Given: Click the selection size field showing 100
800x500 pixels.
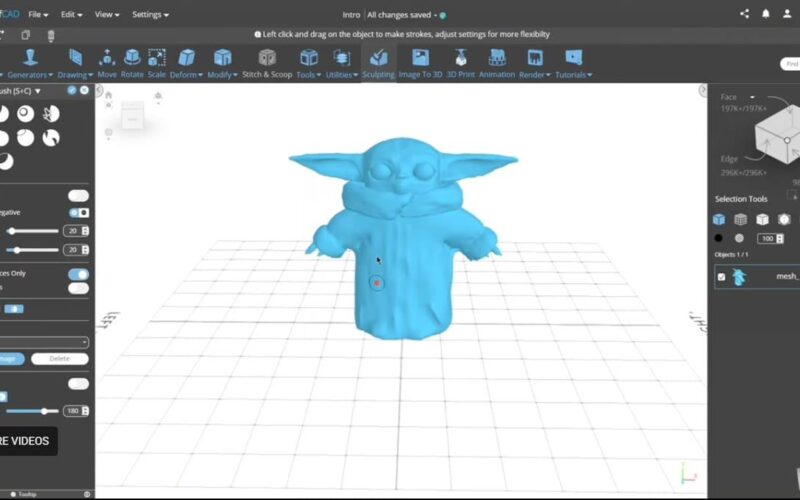Looking at the screenshot, I should click(x=768, y=239).
